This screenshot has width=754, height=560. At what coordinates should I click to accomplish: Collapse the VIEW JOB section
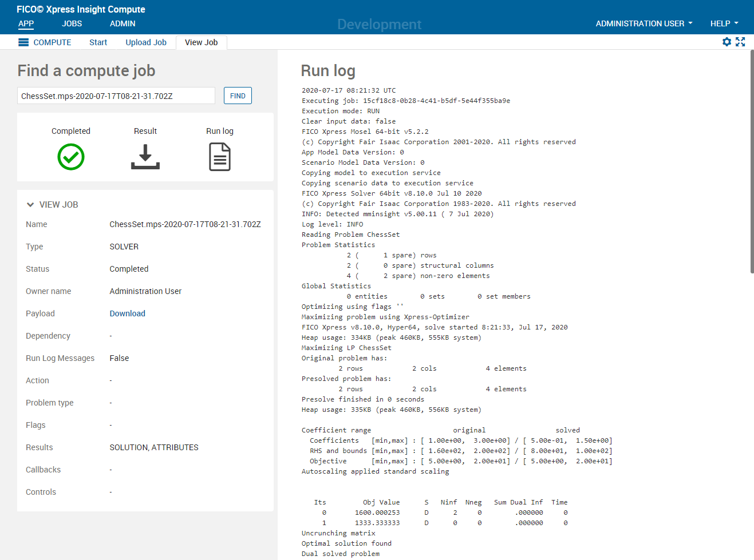coord(30,204)
